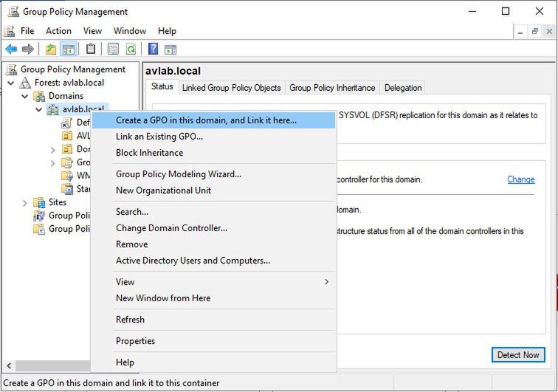Open the Action menu
This screenshot has height=392, width=558.
pyautogui.click(x=58, y=31)
